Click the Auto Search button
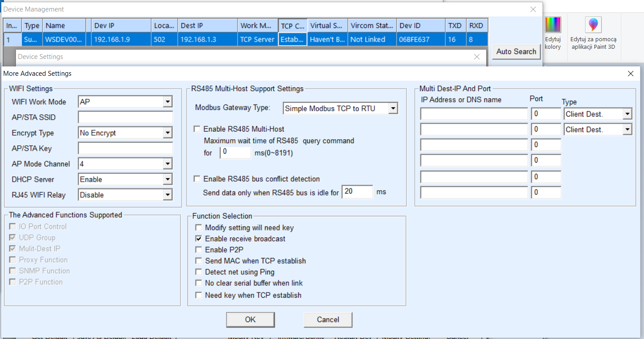 pyautogui.click(x=515, y=52)
